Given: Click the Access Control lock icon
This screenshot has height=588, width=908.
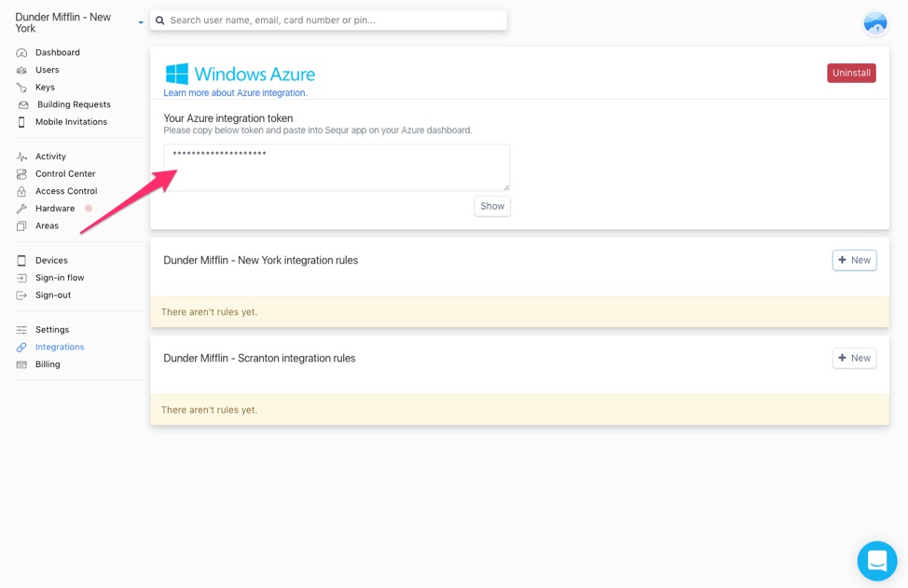Looking at the screenshot, I should coord(21,192).
